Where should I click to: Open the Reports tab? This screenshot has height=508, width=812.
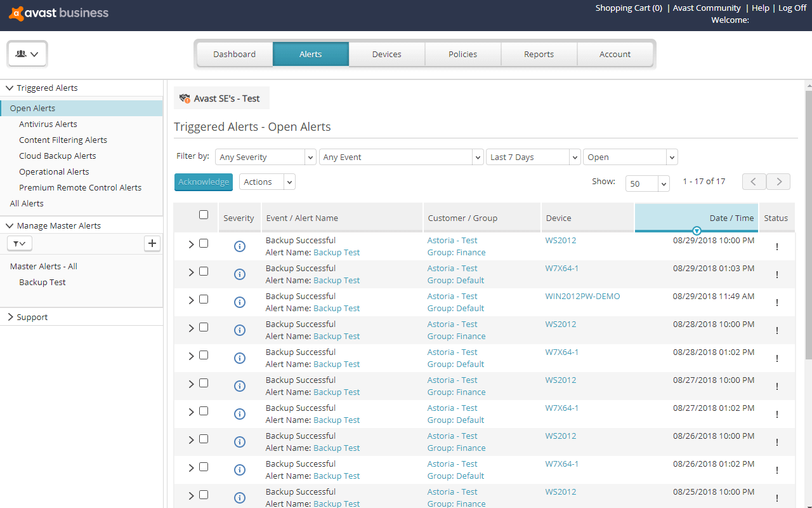pos(539,54)
